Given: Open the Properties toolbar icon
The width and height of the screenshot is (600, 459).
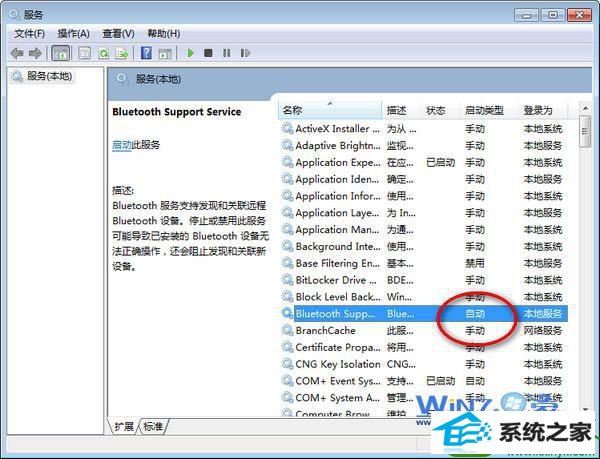Looking at the screenshot, I should pos(85,53).
